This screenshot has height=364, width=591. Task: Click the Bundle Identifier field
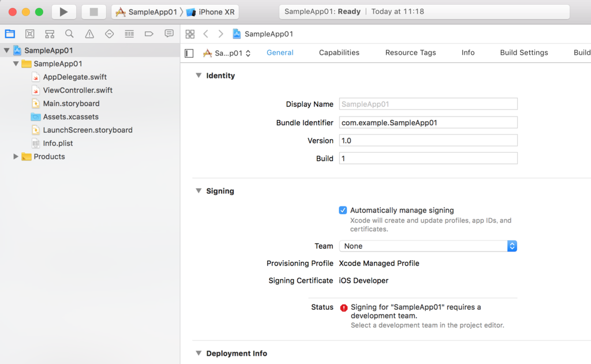click(x=428, y=122)
